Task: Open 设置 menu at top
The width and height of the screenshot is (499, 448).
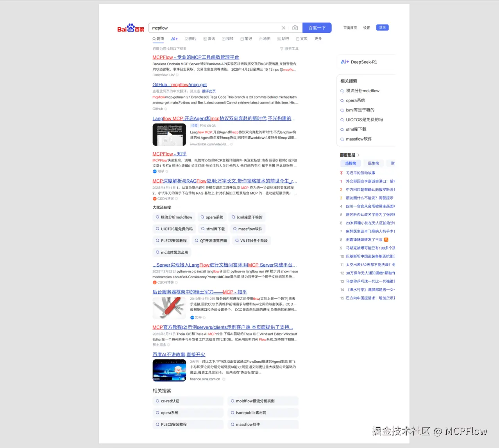Action: pyautogui.click(x=367, y=28)
